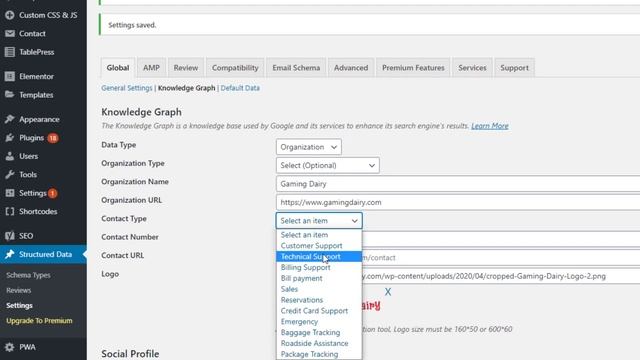Remove the logo with the X icon
Viewport: 640px width, 360px height.
pos(388,292)
